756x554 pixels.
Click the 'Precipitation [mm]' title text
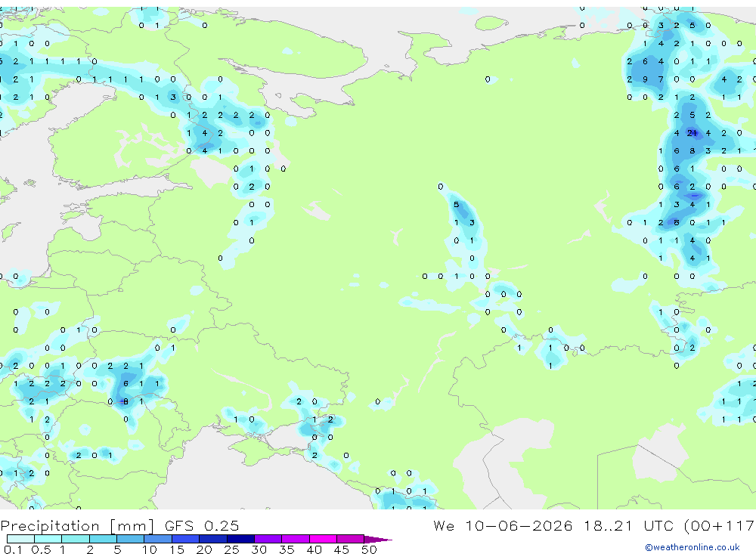click(76, 526)
